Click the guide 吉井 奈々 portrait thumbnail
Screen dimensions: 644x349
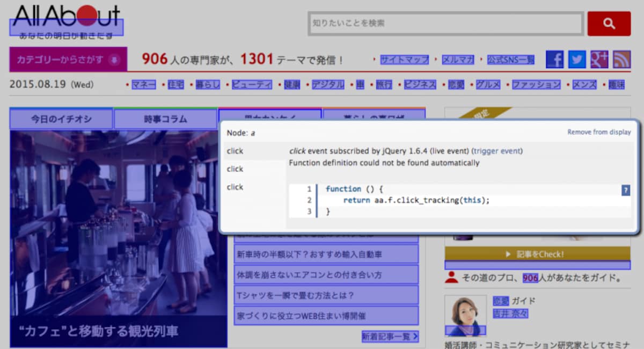click(465, 315)
